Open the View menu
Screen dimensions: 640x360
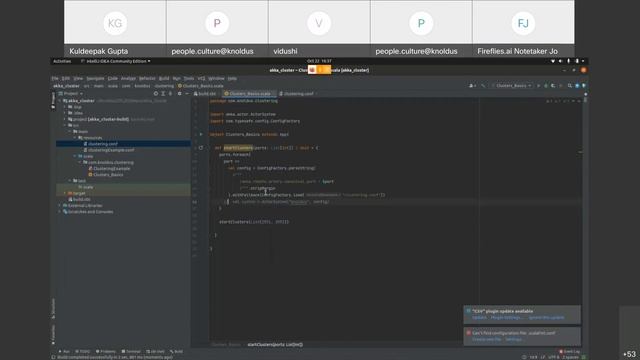(78, 78)
